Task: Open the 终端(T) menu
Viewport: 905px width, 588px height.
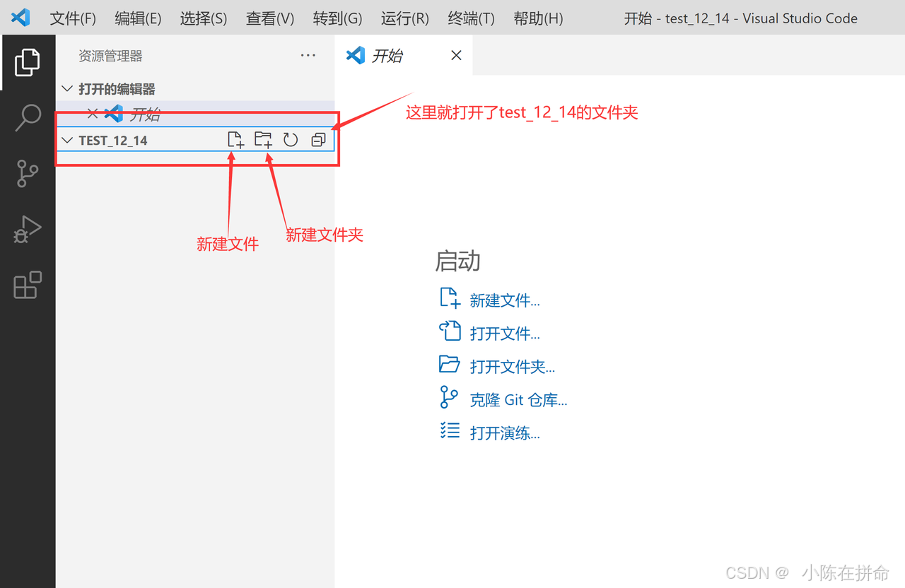Action: 472,18
